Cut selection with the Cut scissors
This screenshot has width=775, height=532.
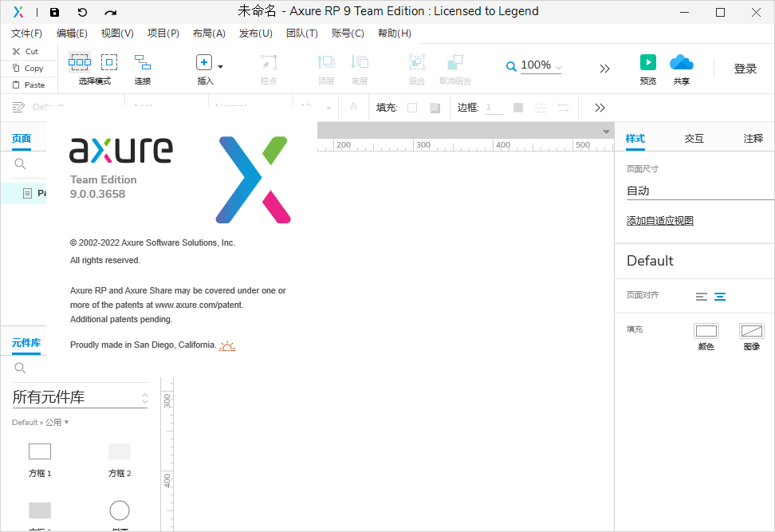tap(26, 51)
